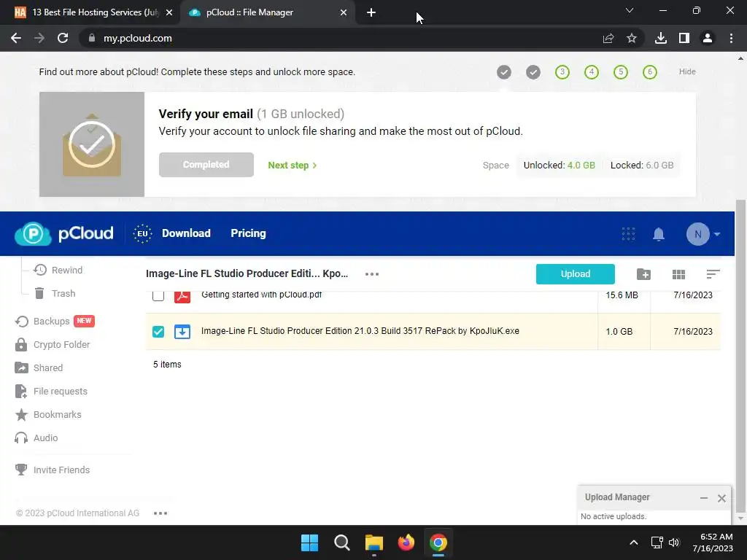Open the sort options
Image resolution: width=747 pixels, height=560 pixels.
pyautogui.click(x=713, y=274)
